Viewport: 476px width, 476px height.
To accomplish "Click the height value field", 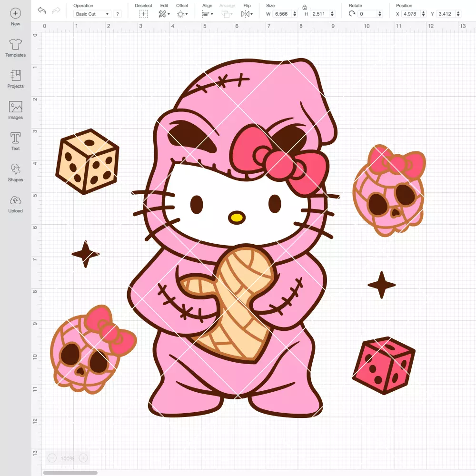I will point(319,14).
